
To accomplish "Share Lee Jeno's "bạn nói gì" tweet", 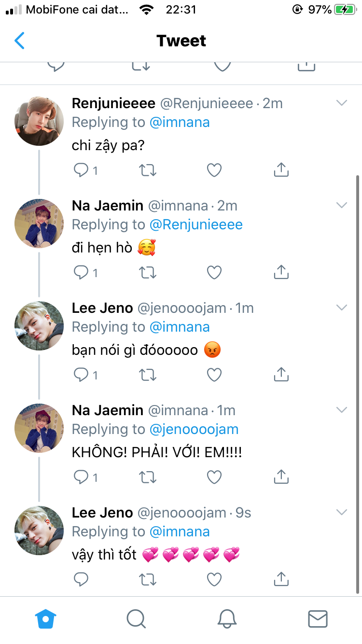I will pyautogui.click(x=281, y=375).
